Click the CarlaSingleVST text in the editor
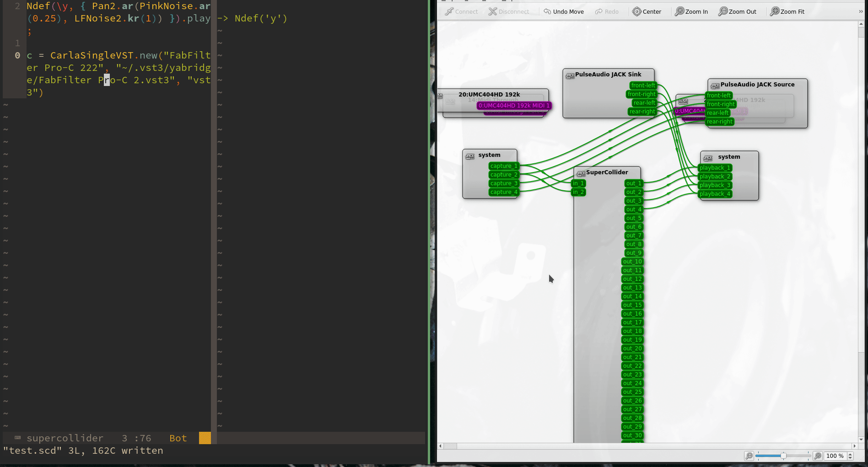The image size is (868, 467). click(92, 55)
